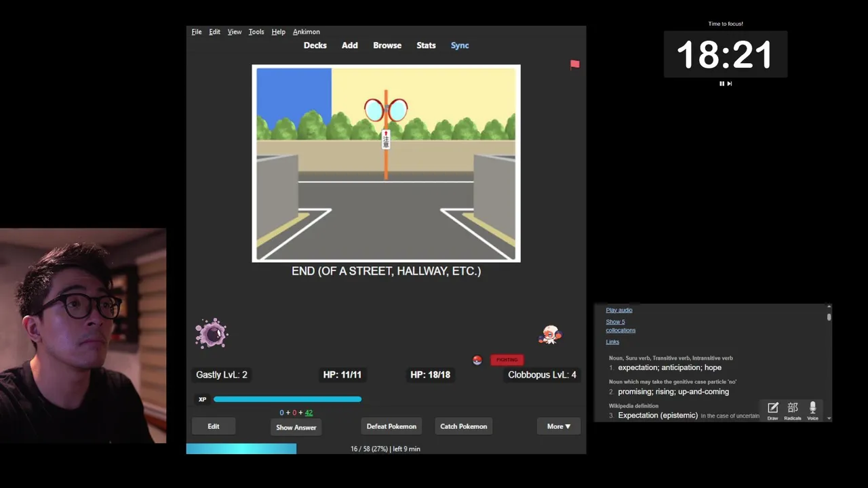Click the 18:21 timer display
The image size is (868, 488).
point(725,55)
